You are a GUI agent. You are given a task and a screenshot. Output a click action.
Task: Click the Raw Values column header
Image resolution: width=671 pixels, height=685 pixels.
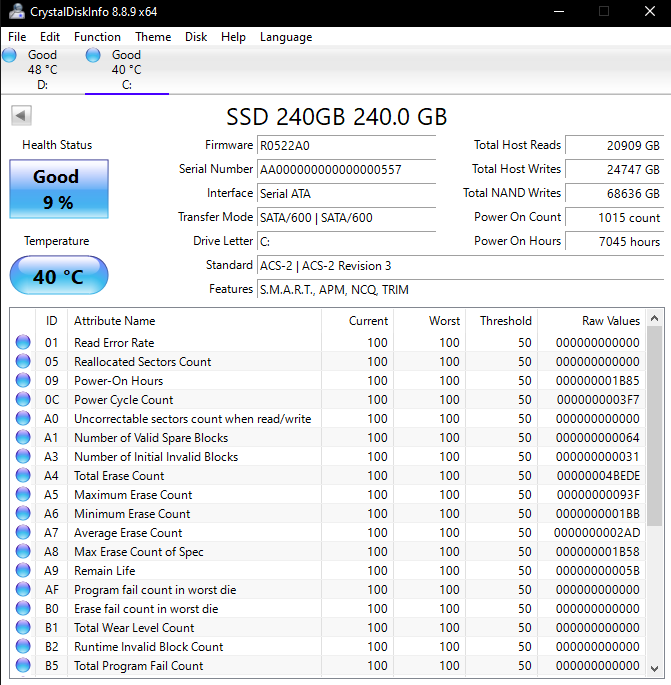[x=592, y=321]
